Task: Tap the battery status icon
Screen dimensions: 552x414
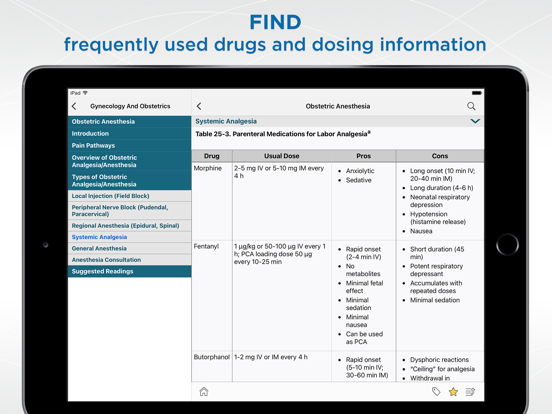Action: 477,93
